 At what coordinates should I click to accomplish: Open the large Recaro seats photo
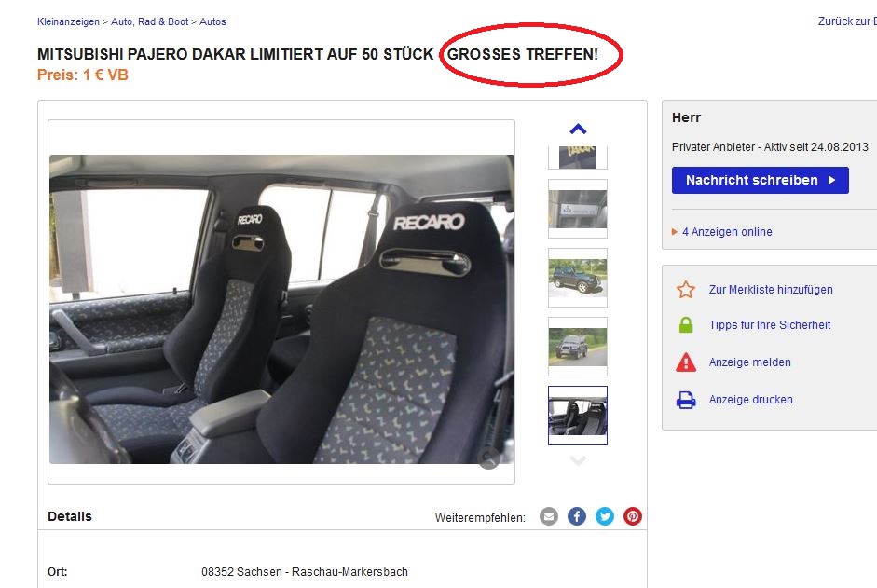281,308
